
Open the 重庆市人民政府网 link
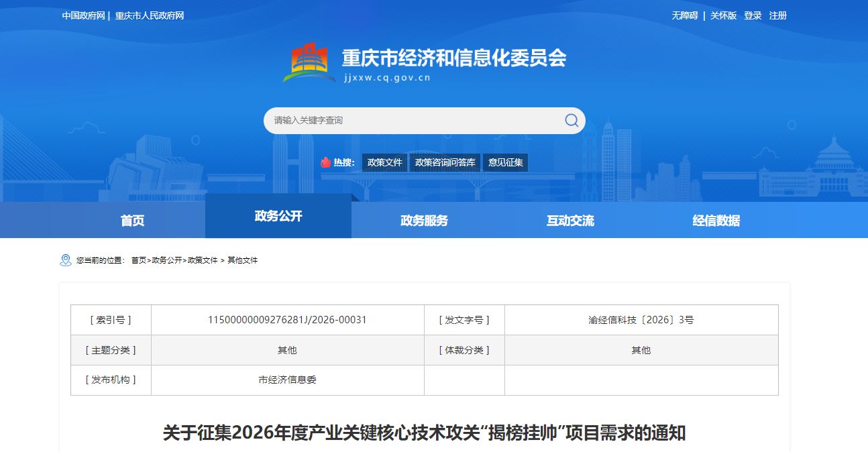150,15
